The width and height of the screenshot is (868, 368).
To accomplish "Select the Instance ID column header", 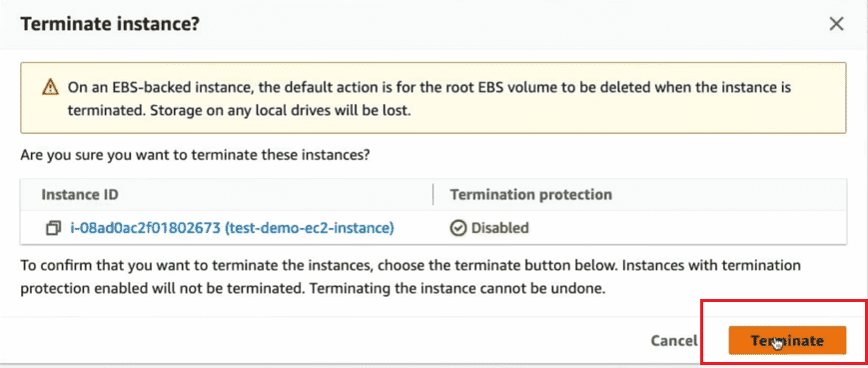I will (x=80, y=195).
